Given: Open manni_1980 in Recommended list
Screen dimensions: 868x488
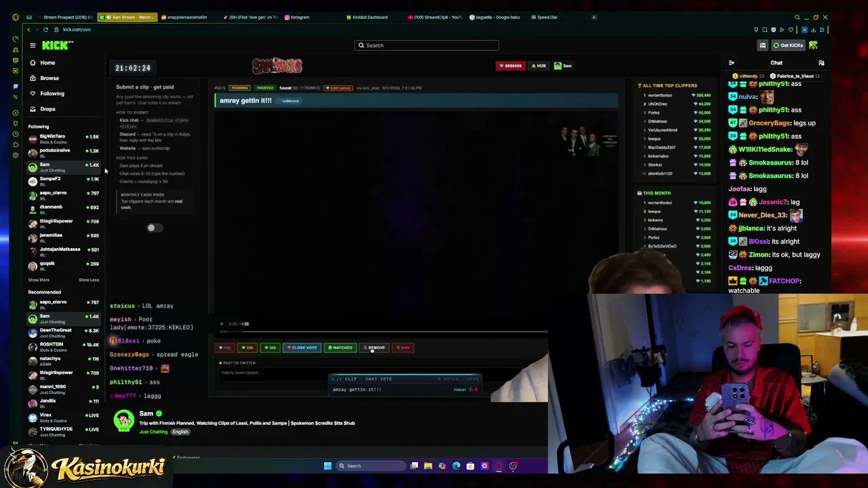Looking at the screenshot, I should point(64,388).
